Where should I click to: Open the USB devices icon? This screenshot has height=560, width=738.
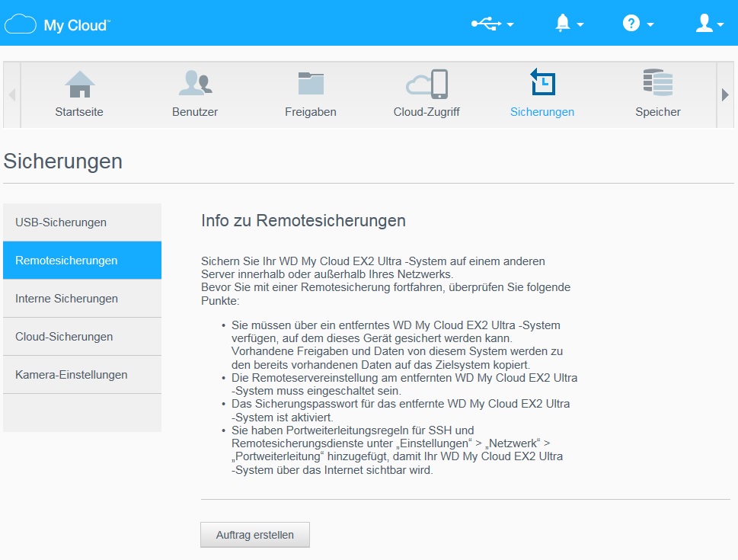tap(487, 24)
